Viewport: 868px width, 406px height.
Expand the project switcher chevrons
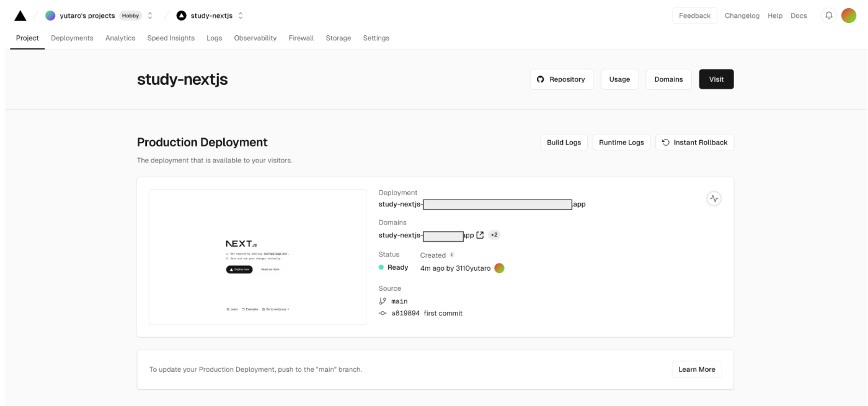click(241, 15)
